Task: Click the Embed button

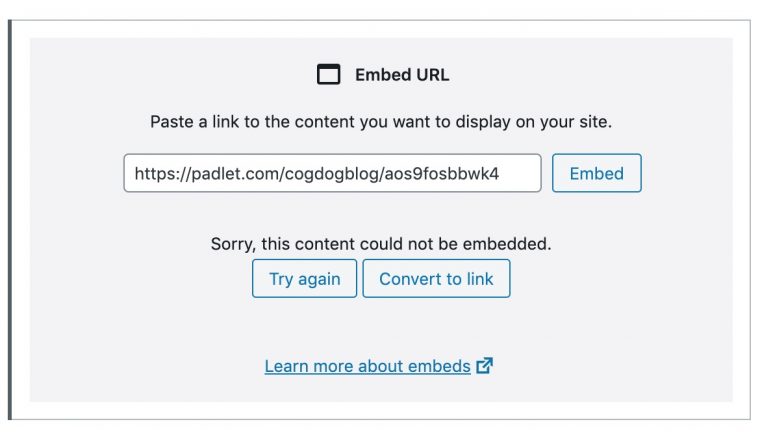Action: (596, 173)
